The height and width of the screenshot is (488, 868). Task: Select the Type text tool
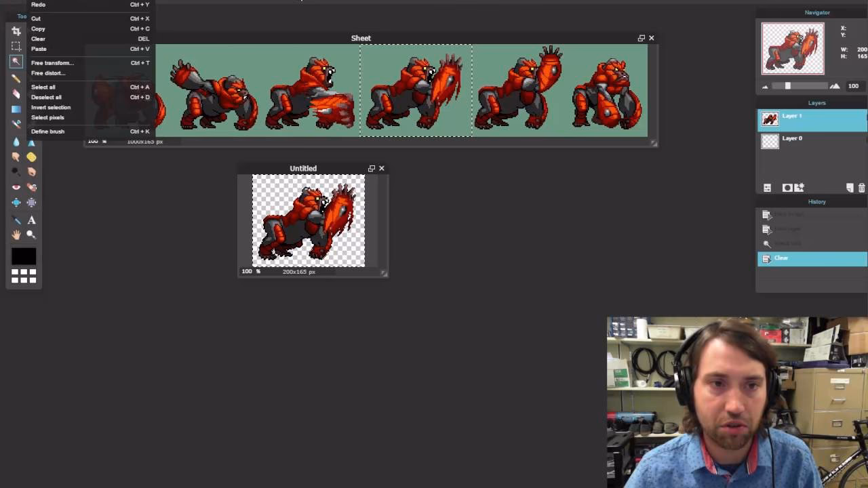click(31, 220)
